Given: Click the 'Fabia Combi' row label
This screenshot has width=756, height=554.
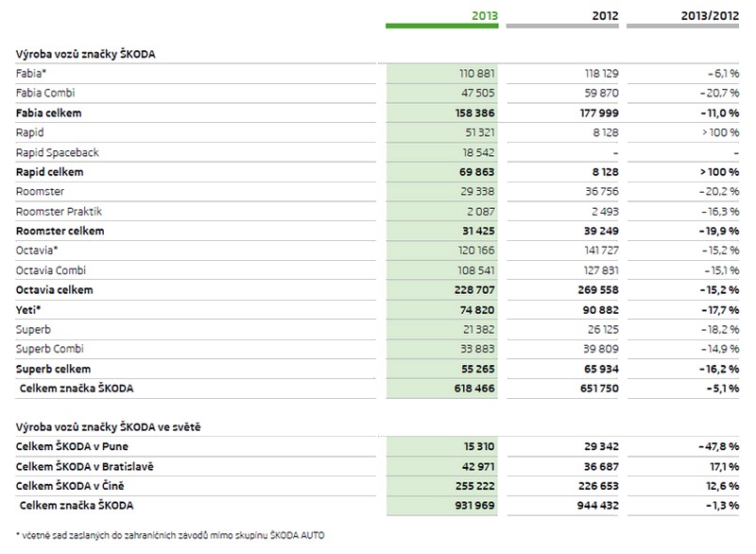Looking at the screenshot, I should [45, 93].
